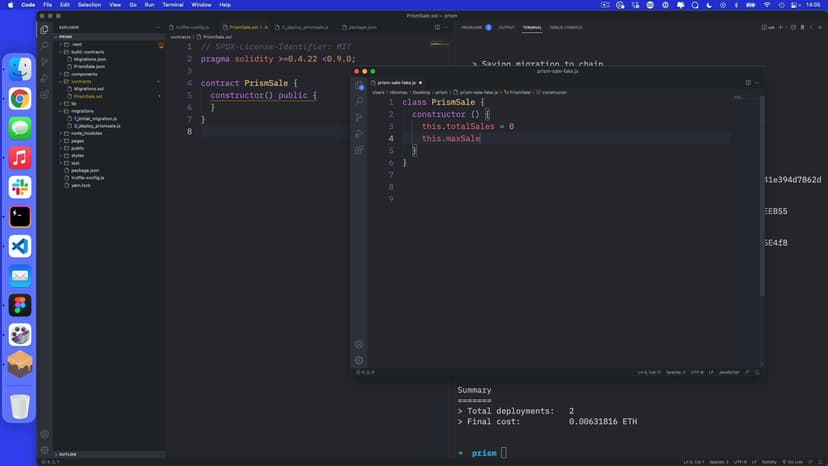Expand the Outline section at sidebar bottom
Screen dimensions: 828x466
68,453
